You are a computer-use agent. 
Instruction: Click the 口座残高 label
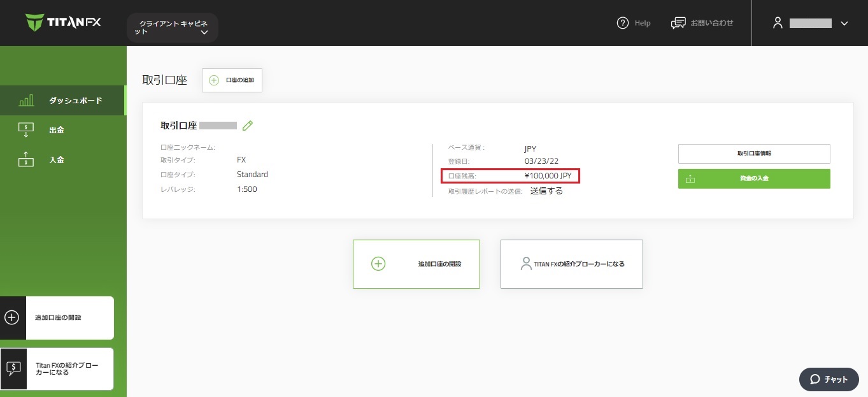462,175
